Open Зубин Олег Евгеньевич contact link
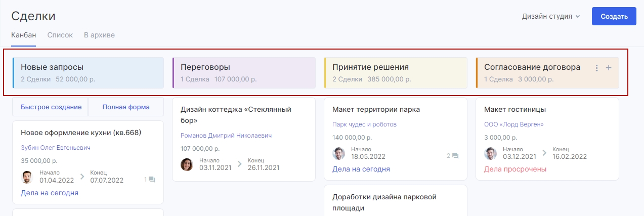Screen dimensions: 644x216 coord(56,148)
